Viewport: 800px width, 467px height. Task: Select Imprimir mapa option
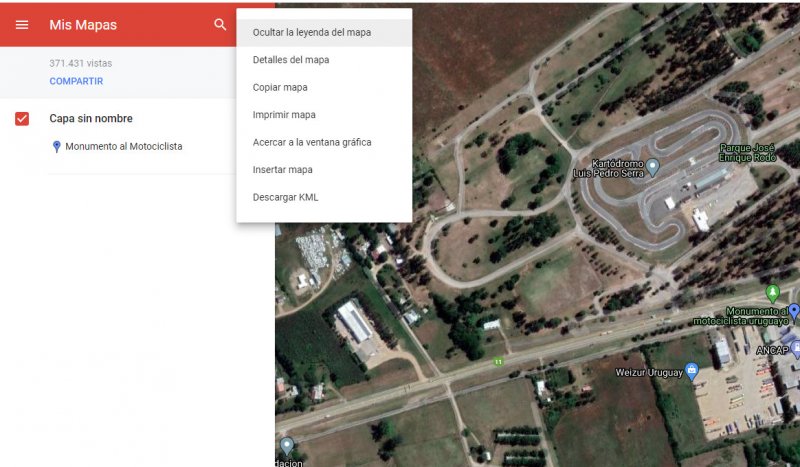pos(324,115)
